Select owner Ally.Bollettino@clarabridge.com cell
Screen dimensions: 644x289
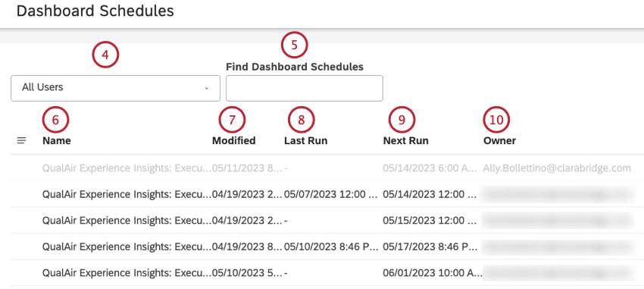pyautogui.click(x=557, y=168)
